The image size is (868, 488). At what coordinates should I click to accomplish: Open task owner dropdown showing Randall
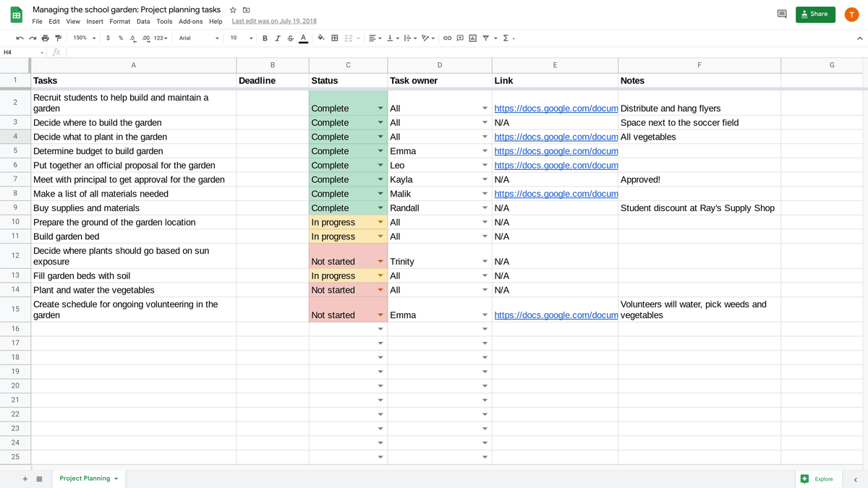click(485, 208)
